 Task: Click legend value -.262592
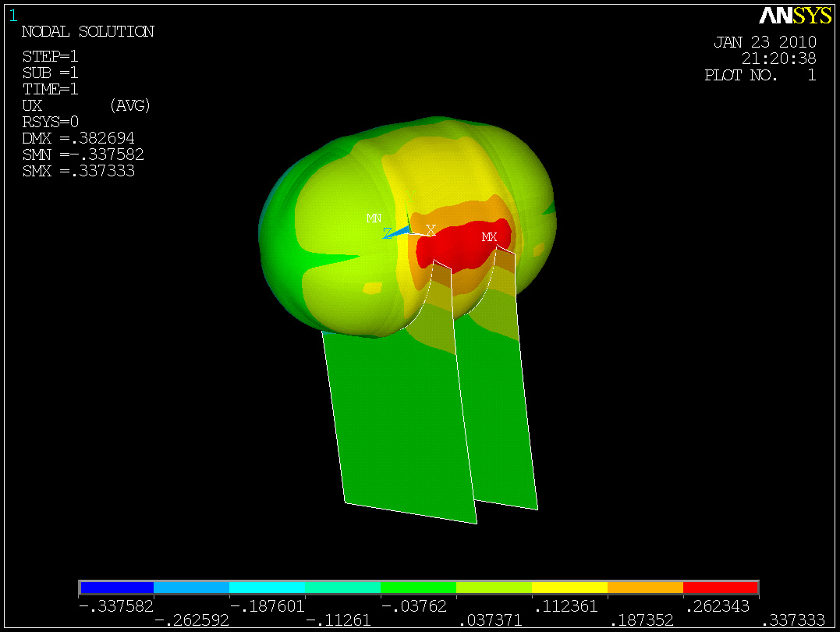192,620
